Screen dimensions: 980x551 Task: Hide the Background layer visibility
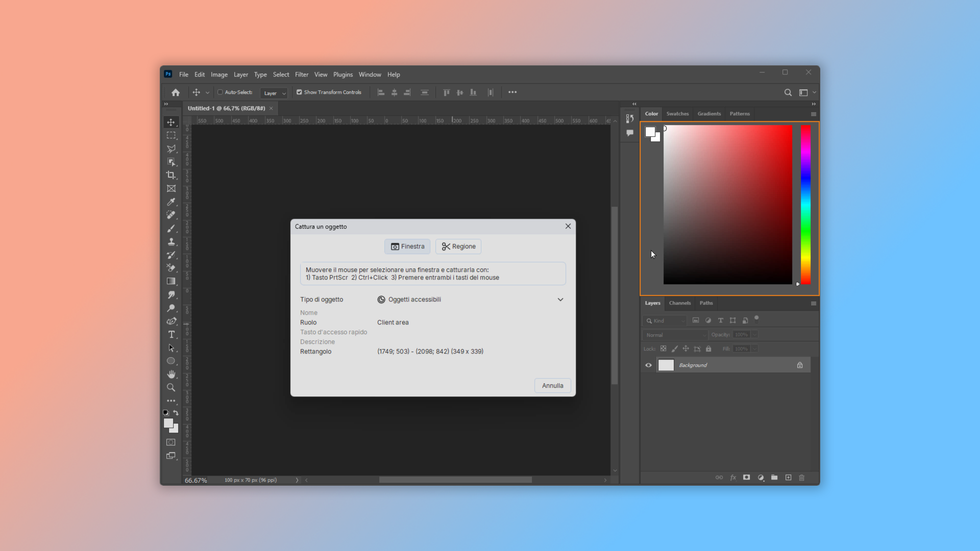point(648,365)
